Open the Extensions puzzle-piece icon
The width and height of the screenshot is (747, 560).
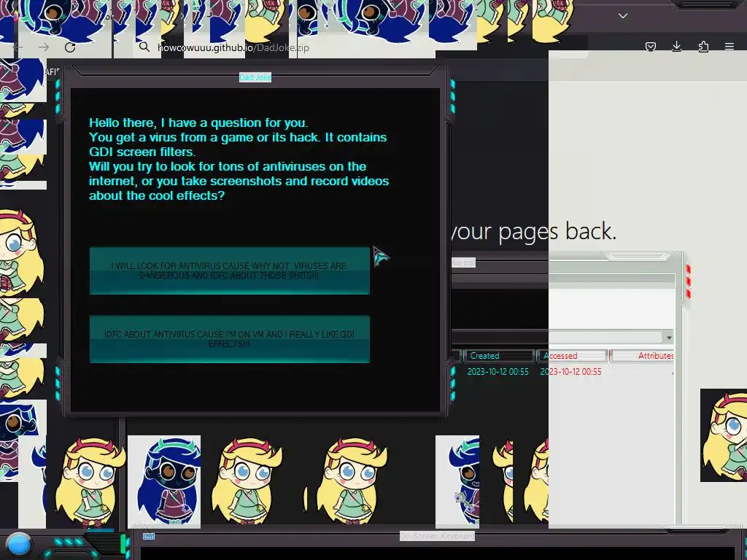pyautogui.click(x=703, y=47)
